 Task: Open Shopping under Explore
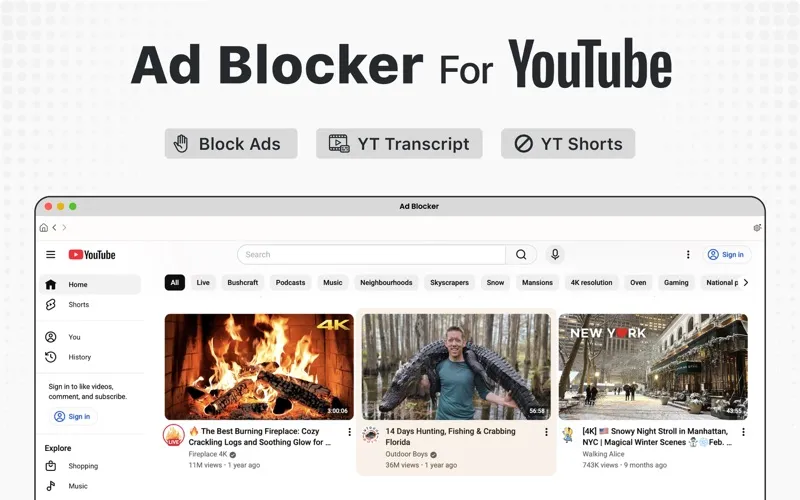(x=90, y=466)
